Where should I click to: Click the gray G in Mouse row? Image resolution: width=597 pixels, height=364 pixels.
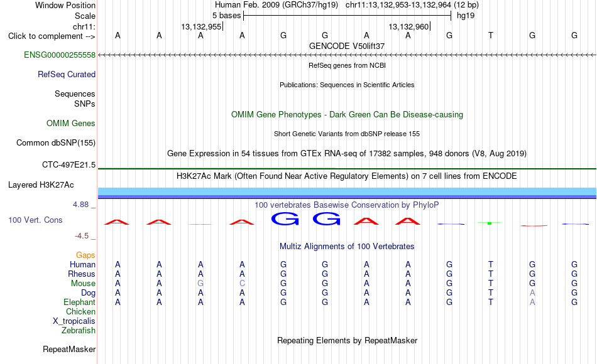pyautogui.click(x=200, y=284)
